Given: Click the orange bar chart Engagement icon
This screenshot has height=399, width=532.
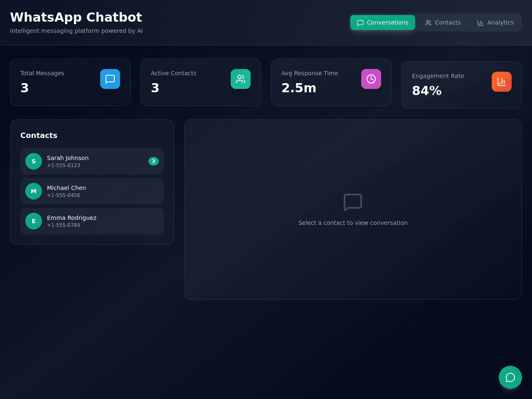Looking at the screenshot, I should [502, 82].
